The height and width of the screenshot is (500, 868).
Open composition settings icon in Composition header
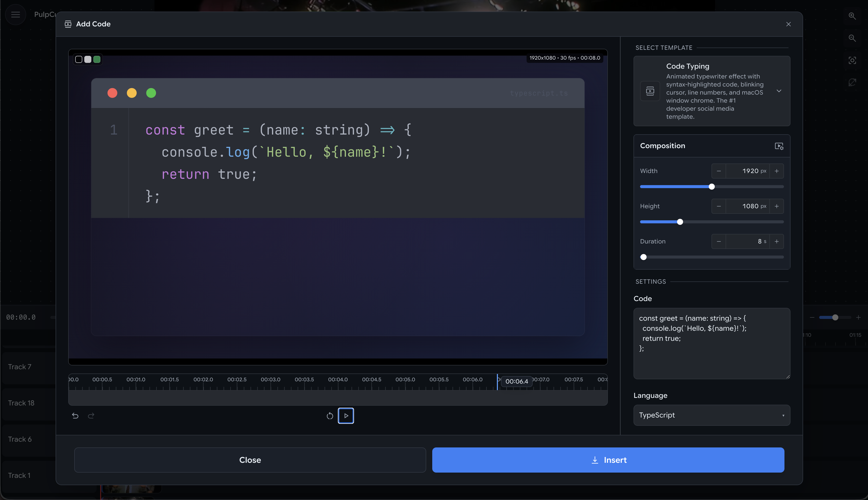point(779,146)
